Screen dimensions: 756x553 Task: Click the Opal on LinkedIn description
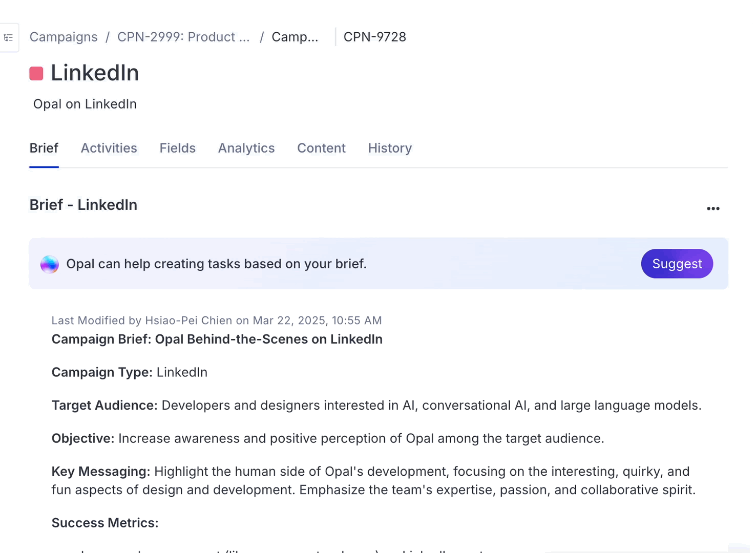point(85,104)
